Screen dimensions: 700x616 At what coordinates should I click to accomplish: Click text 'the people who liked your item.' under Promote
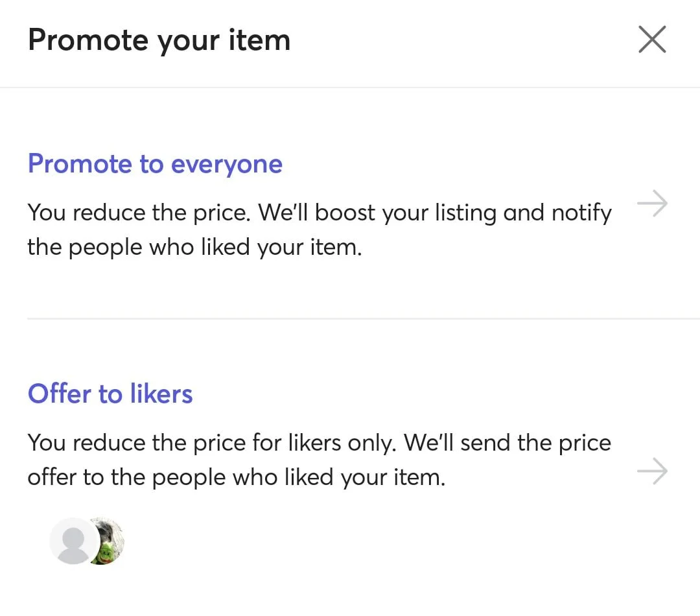click(194, 248)
